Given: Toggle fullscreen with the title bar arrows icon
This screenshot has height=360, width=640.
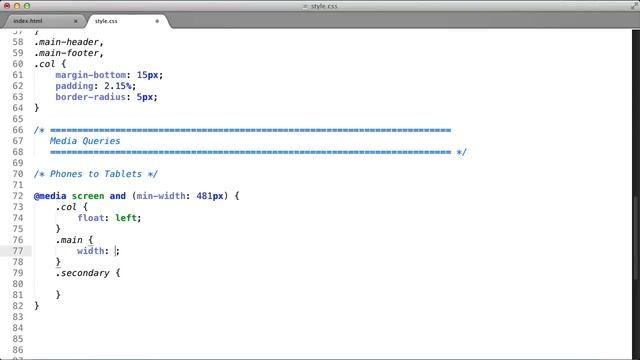Looking at the screenshot, I should [634, 6].
